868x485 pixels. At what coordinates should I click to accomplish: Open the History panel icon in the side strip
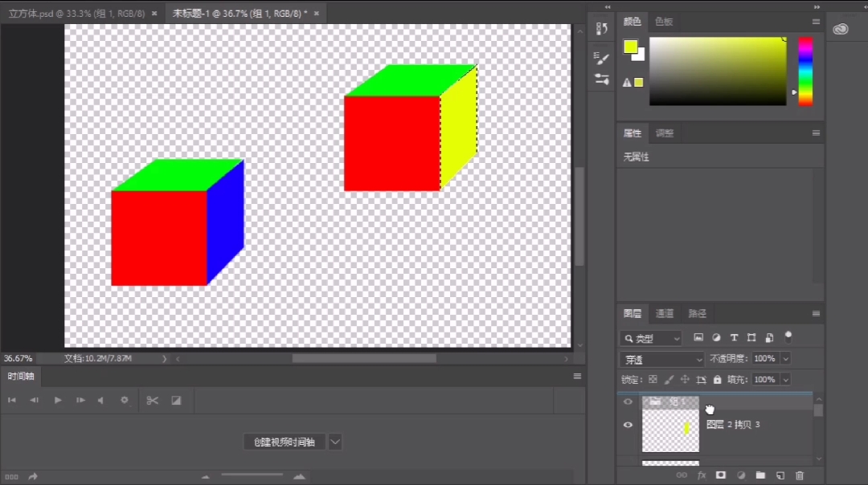tap(602, 27)
